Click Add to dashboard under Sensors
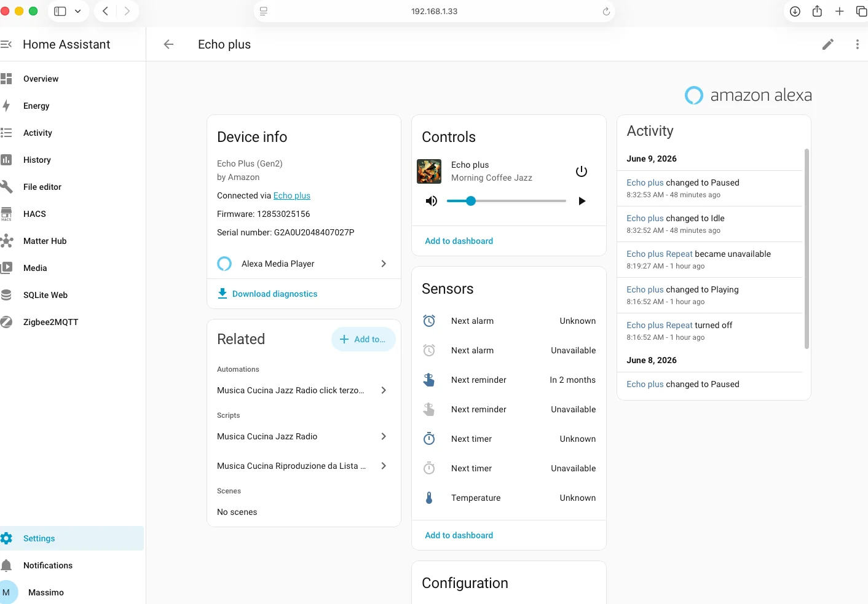868x604 pixels. point(459,535)
